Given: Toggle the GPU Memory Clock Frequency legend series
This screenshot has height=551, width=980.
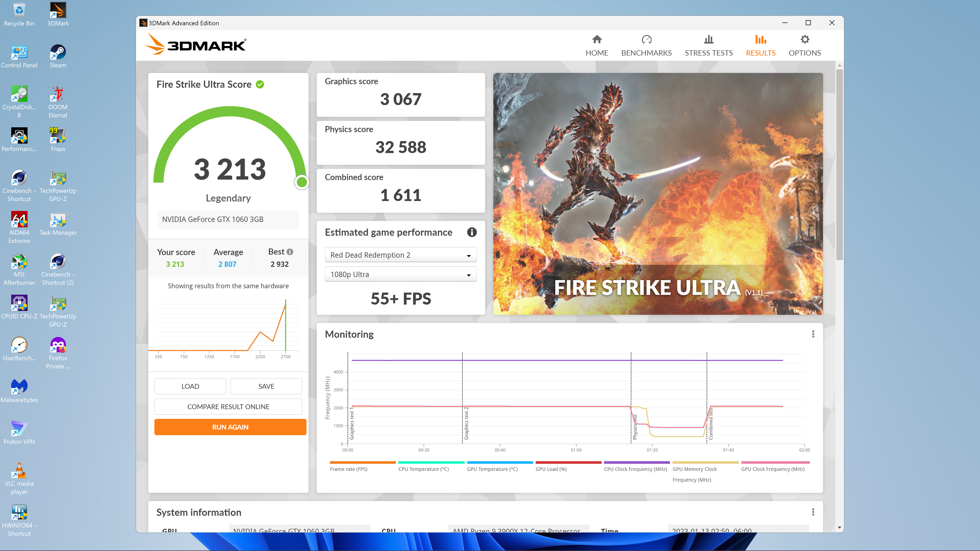Looking at the screenshot, I should (705, 472).
